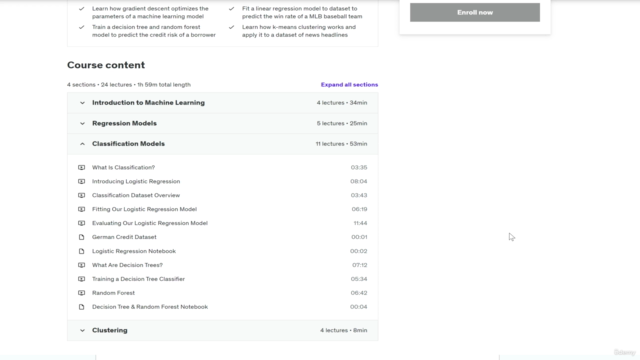Open Fitting Our Logistic Regression Model lecture
Image resolution: width=640 pixels, height=360 pixels.
click(x=144, y=209)
